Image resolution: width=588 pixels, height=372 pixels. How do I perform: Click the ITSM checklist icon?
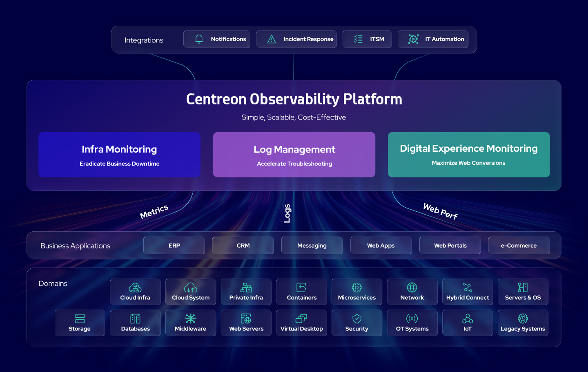tap(358, 39)
